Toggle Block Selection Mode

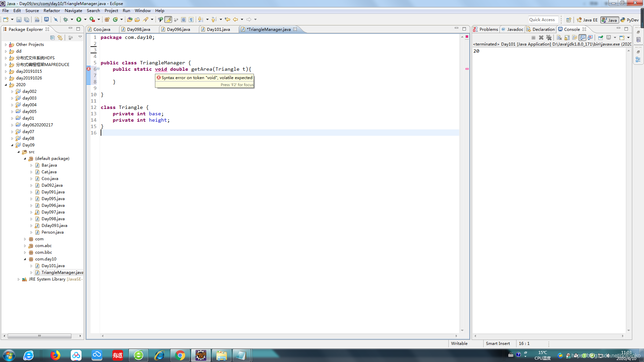(x=183, y=20)
